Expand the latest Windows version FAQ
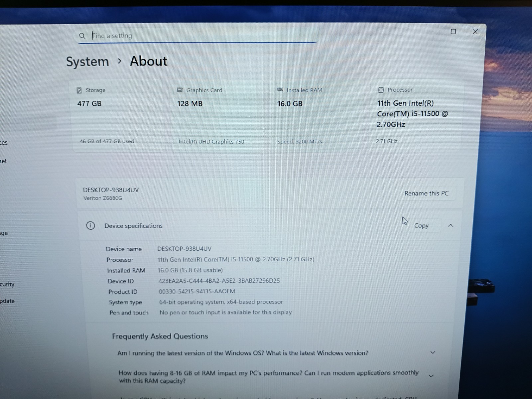Viewport: 532px width, 399px height. point(433,352)
